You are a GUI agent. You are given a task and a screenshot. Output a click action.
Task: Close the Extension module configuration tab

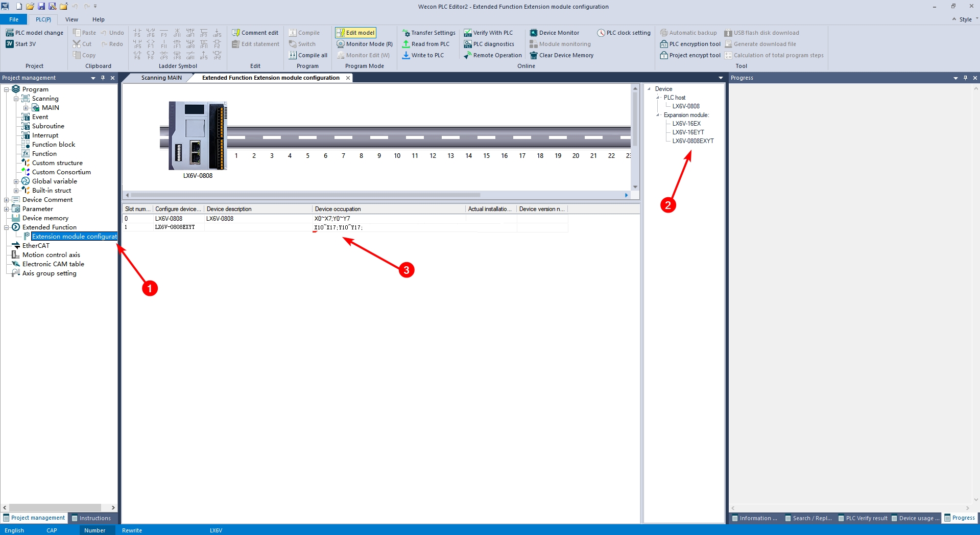coord(348,78)
